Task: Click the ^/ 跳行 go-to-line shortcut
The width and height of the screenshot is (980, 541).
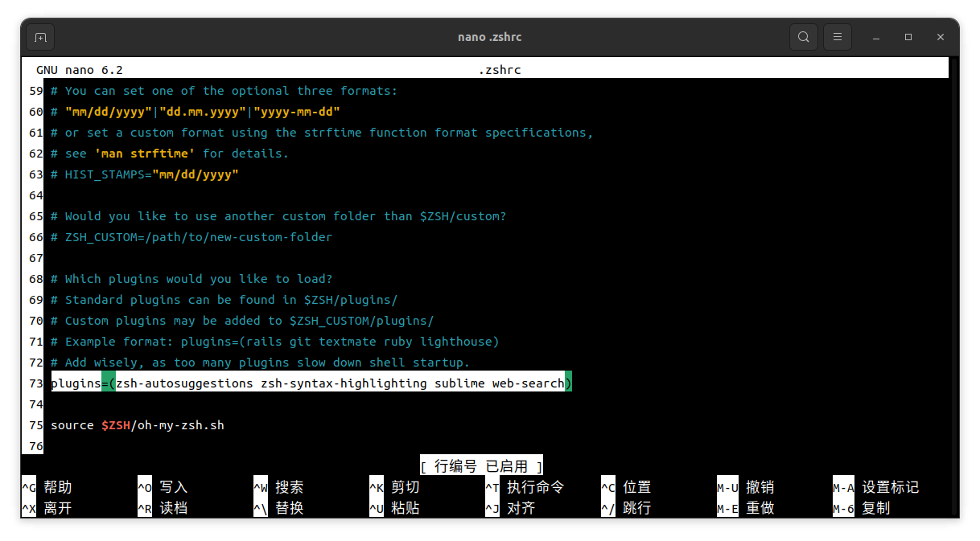Action: [x=626, y=508]
